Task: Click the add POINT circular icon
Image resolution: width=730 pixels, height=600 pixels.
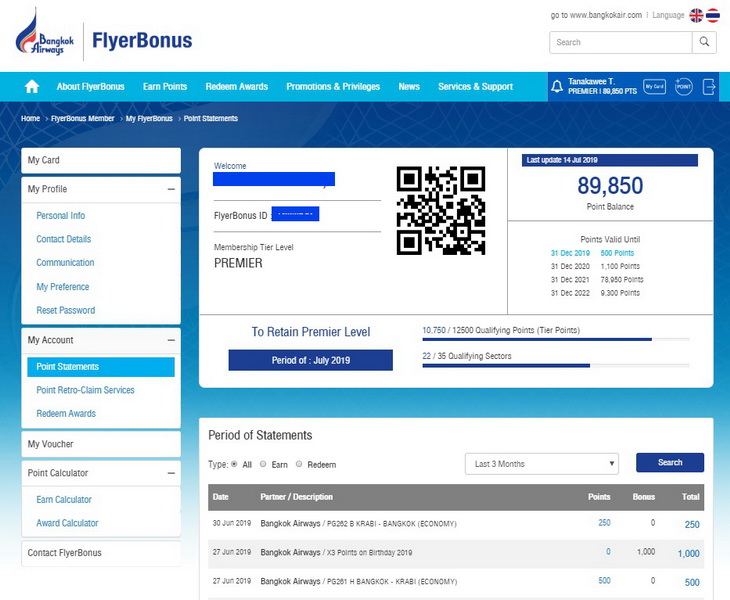Action: pyautogui.click(x=684, y=87)
